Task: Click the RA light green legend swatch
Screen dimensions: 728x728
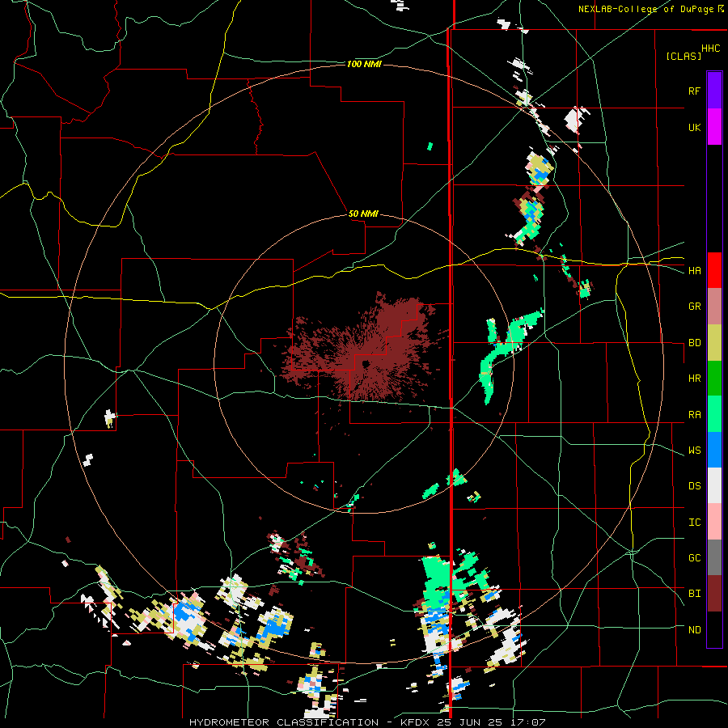Action: coord(714,414)
